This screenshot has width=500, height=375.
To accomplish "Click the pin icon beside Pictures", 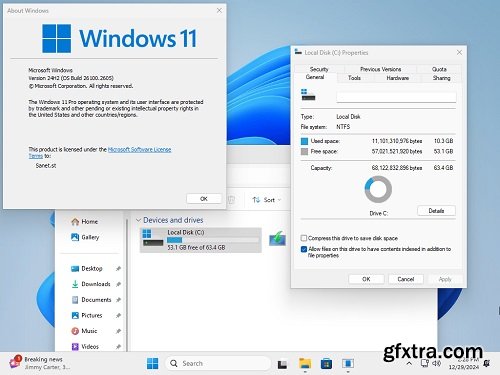I will click(x=118, y=315).
